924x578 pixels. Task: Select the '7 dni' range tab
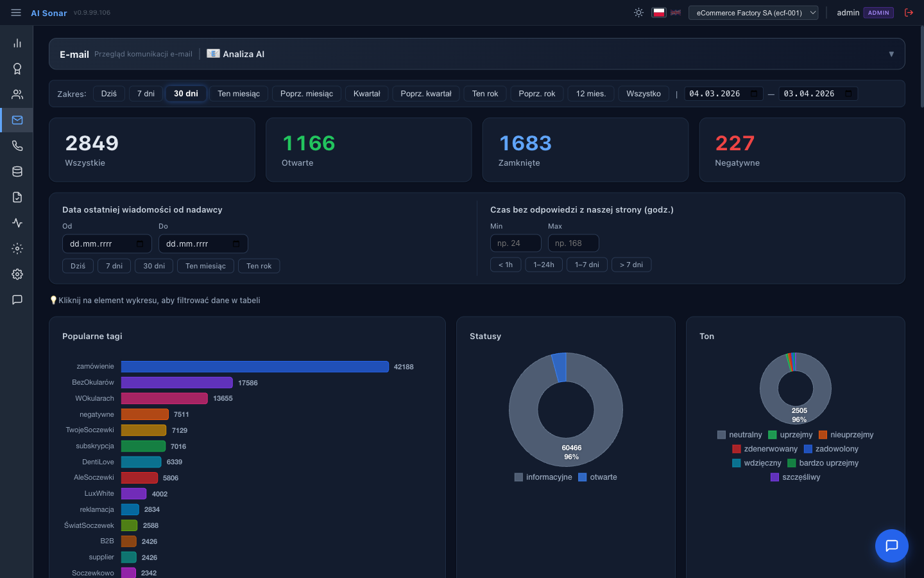pos(146,94)
